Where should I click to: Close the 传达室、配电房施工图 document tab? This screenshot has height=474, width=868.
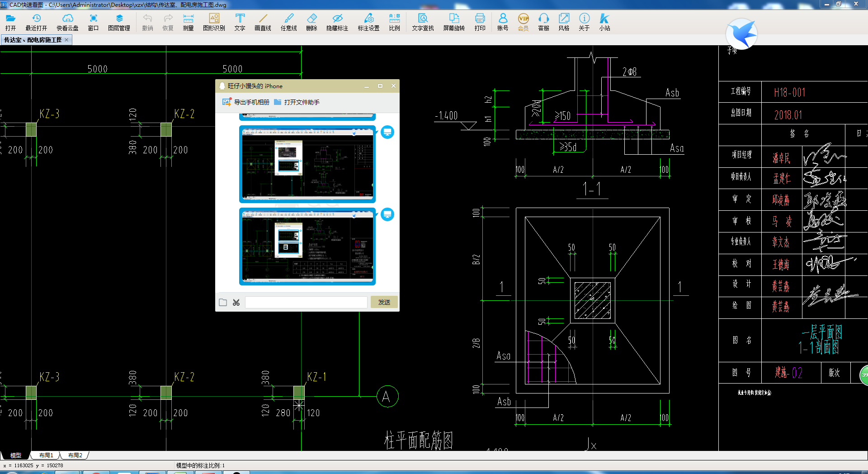66,40
